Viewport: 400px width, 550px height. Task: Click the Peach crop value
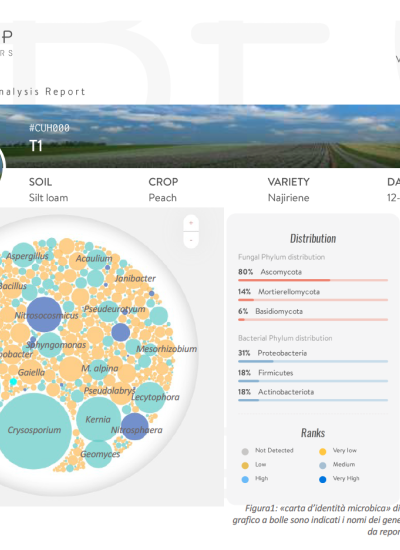coord(162,198)
